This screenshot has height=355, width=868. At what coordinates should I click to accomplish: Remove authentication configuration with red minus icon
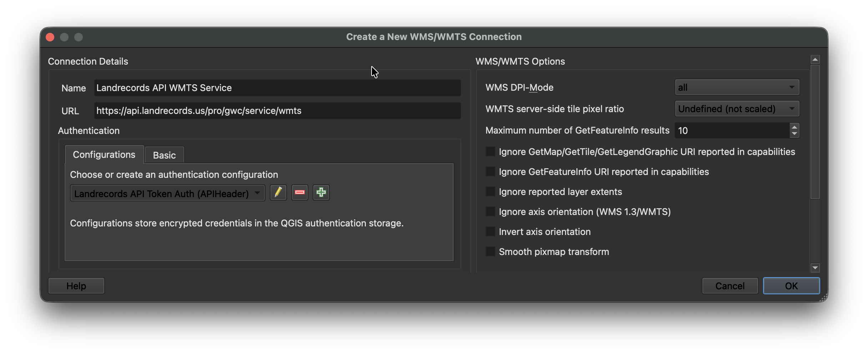tap(299, 193)
